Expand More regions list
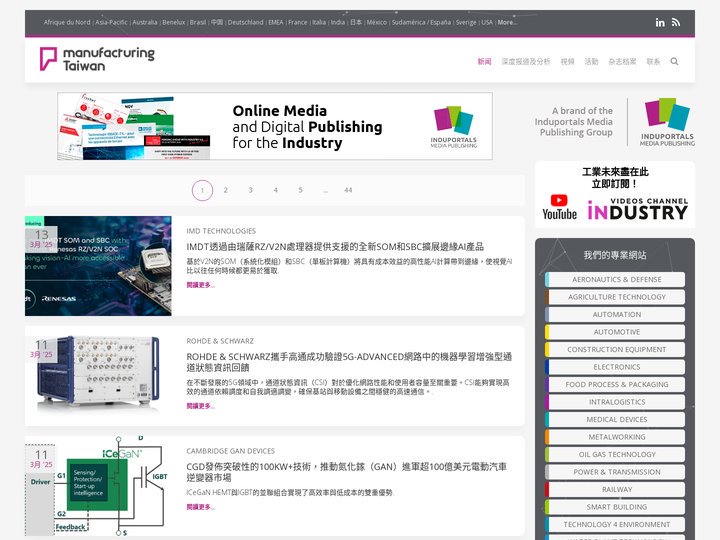 (x=507, y=22)
